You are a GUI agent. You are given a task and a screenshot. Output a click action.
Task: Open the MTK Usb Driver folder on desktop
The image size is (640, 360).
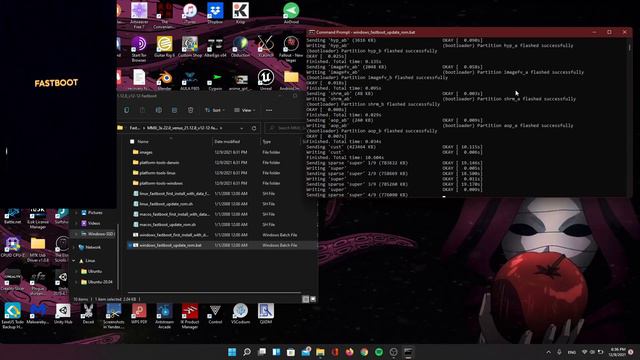click(38, 249)
